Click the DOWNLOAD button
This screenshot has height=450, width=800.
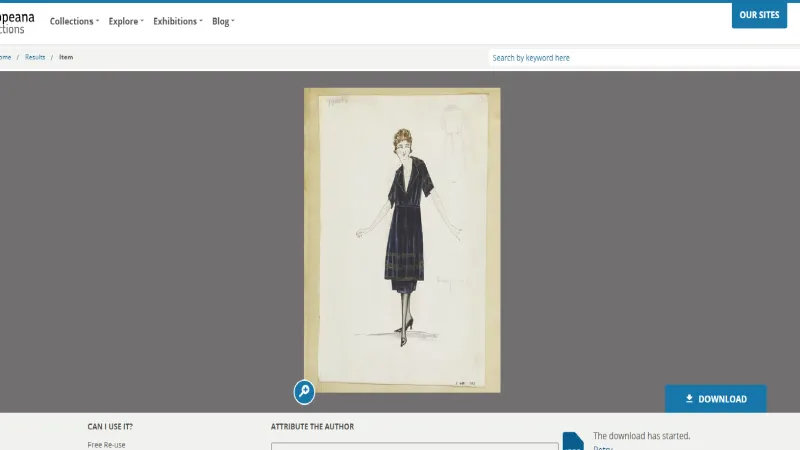[715, 399]
